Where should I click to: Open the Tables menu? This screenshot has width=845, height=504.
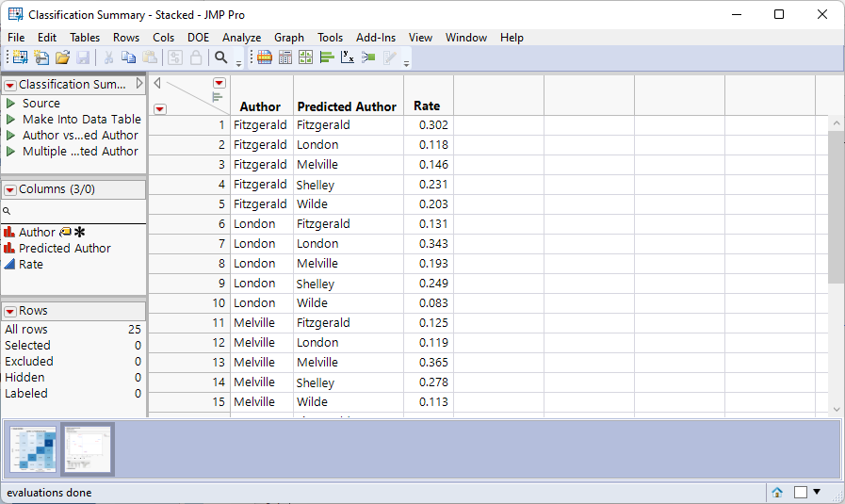tap(85, 38)
